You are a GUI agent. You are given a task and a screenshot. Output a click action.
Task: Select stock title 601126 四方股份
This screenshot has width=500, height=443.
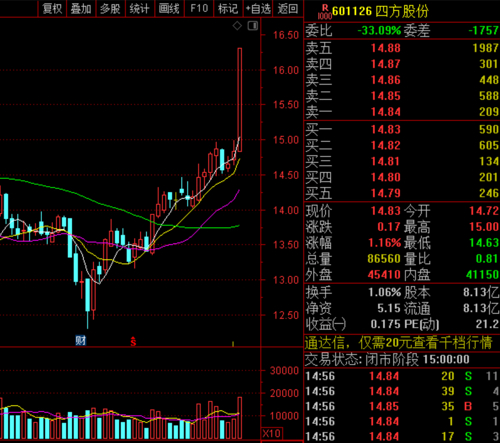tap(380, 11)
